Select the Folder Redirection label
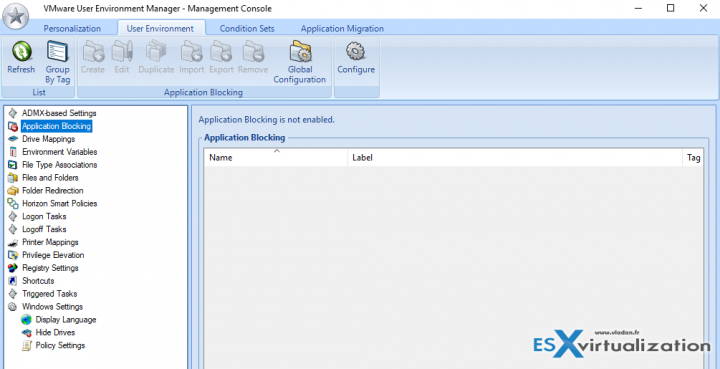 [x=53, y=190]
